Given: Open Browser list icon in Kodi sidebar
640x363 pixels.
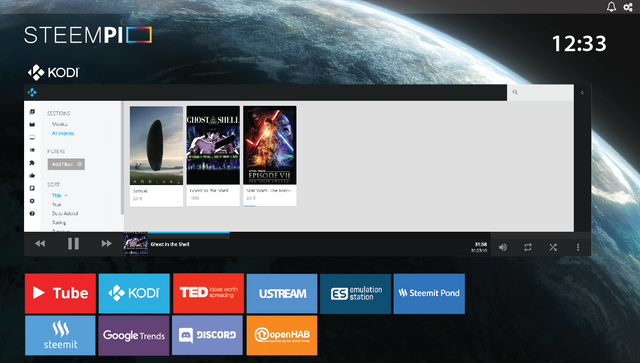Looking at the screenshot, I should point(32,150).
